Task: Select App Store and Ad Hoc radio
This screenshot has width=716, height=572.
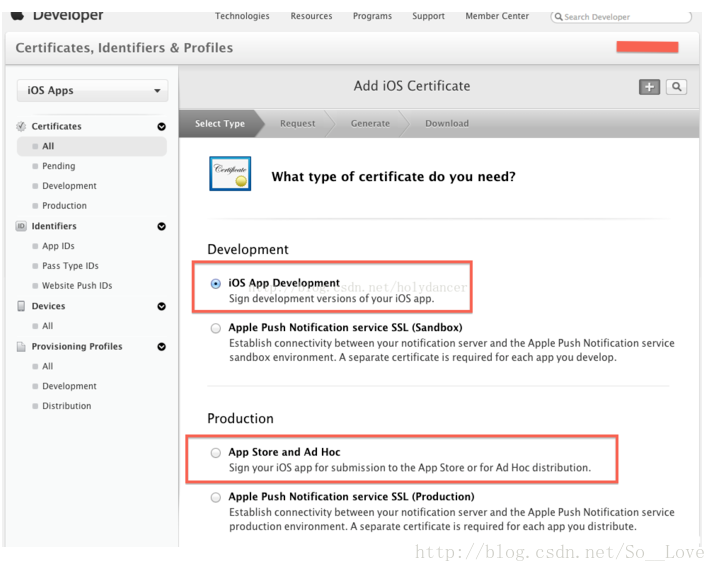Action: point(216,453)
